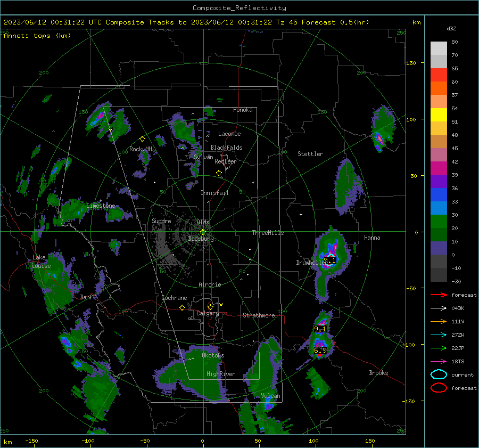This screenshot has height=448, width=479.
Task: Click the orange 111V arrow icon
Action: [x=439, y=321]
